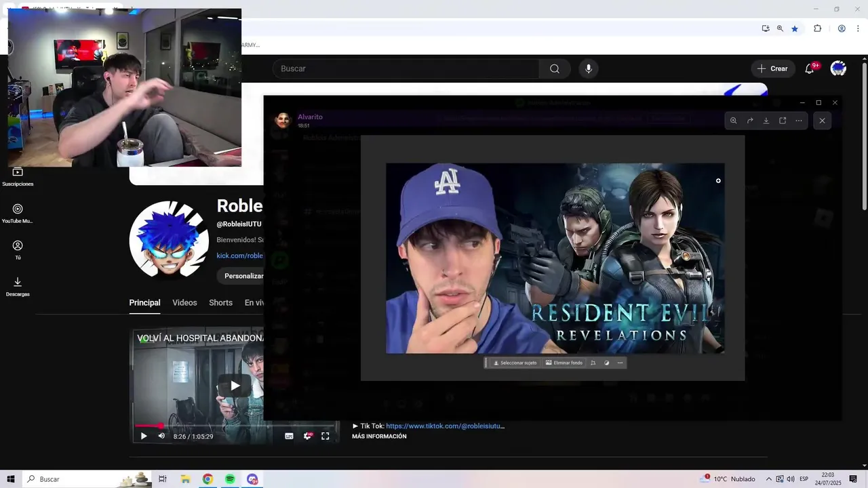Enter fullscreen on the featured video
The width and height of the screenshot is (868, 488).
(x=325, y=436)
